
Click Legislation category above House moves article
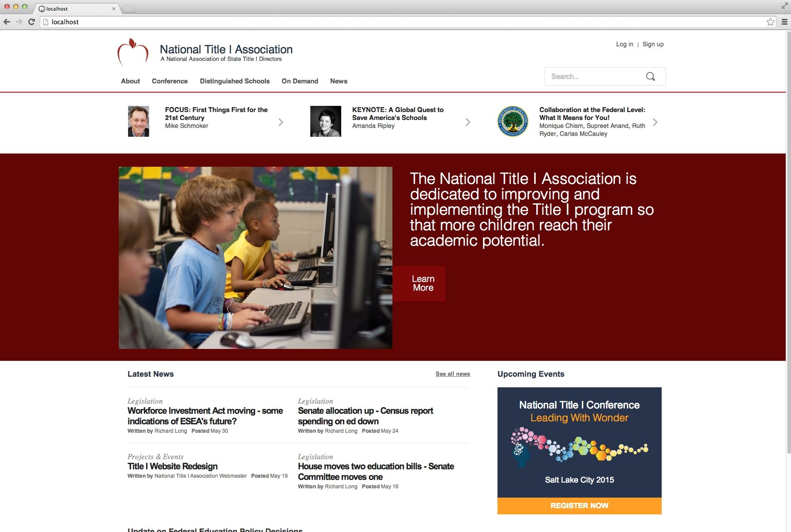click(x=315, y=457)
